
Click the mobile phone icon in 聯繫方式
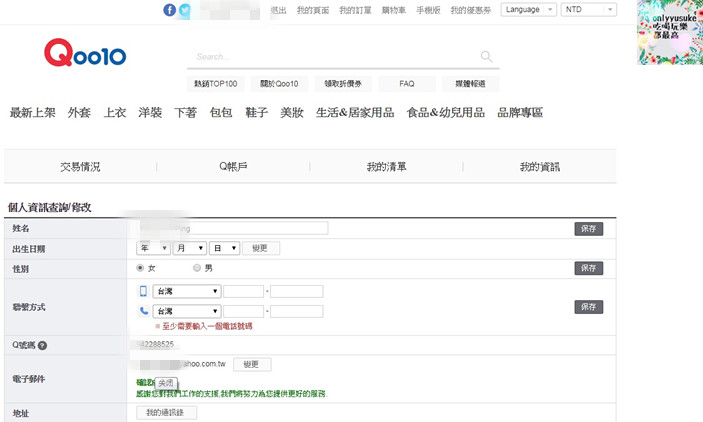click(x=143, y=291)
